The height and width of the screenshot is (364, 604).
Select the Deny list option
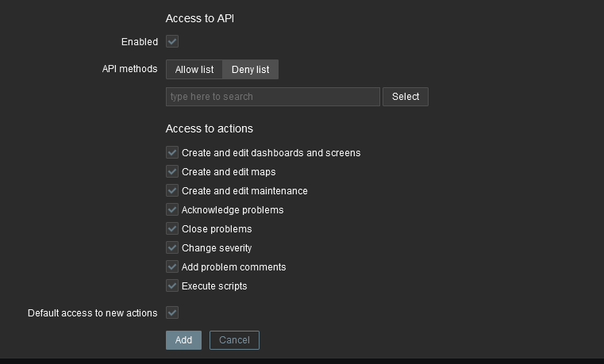coord(250,70)
